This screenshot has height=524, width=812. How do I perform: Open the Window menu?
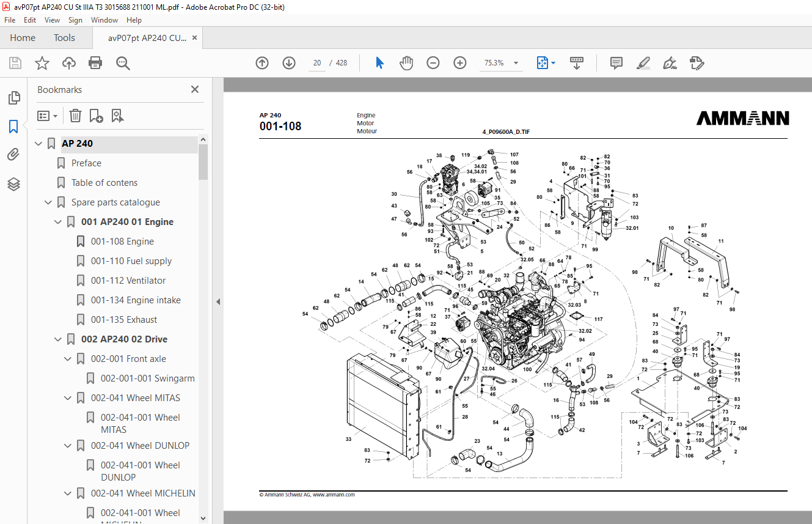(104, 20)
